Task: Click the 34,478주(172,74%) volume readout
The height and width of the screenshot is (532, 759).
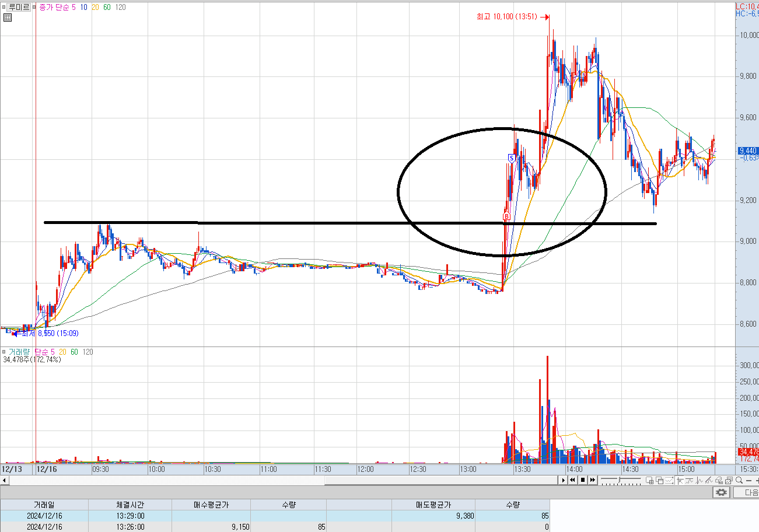Action: (x=32, y=360)
